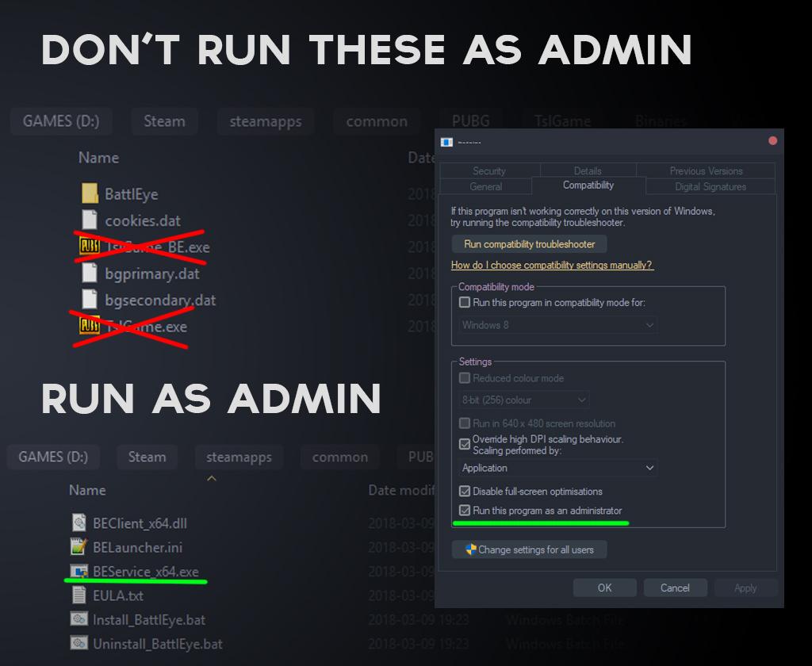Select the Install_BattlEye.bat batch file icon

click(x=79, y=619)
